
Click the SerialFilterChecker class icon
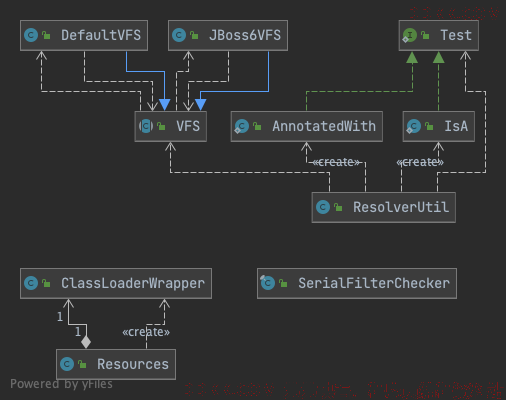point(268,283)
